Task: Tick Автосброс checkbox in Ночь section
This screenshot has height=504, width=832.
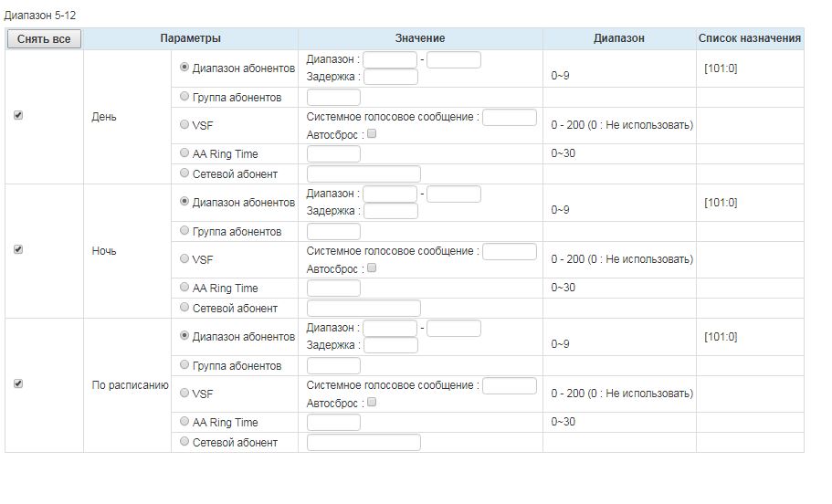Action: pyautogui.click(x=372, y=268)
